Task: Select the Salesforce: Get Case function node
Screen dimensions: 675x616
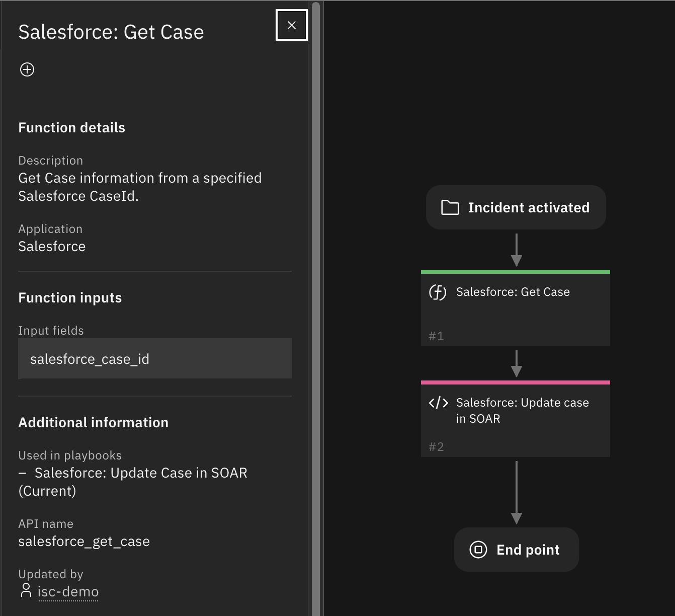Action: click(x=516, y=308)
